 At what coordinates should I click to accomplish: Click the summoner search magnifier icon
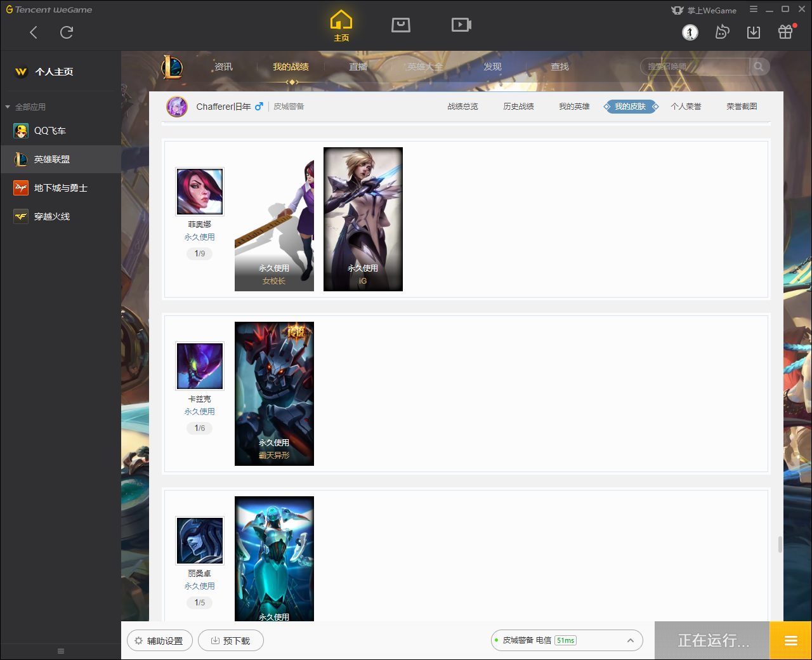(759, 67)
